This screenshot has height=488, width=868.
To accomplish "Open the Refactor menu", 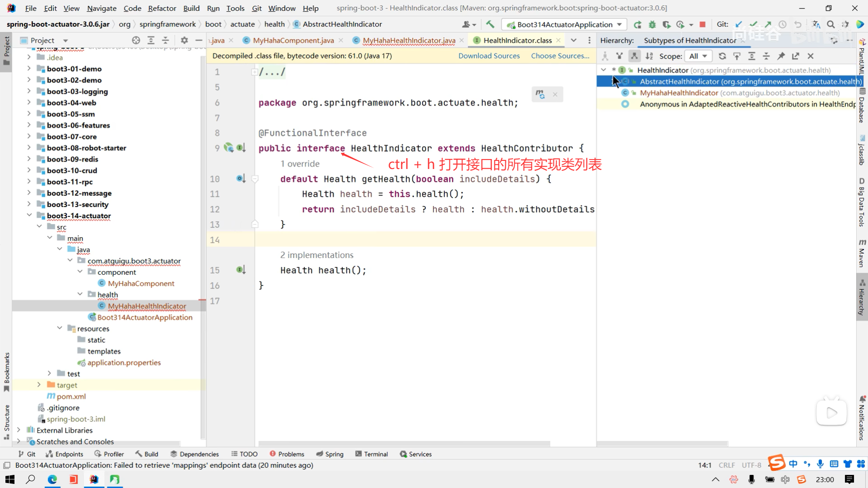I will coord(162,8).
